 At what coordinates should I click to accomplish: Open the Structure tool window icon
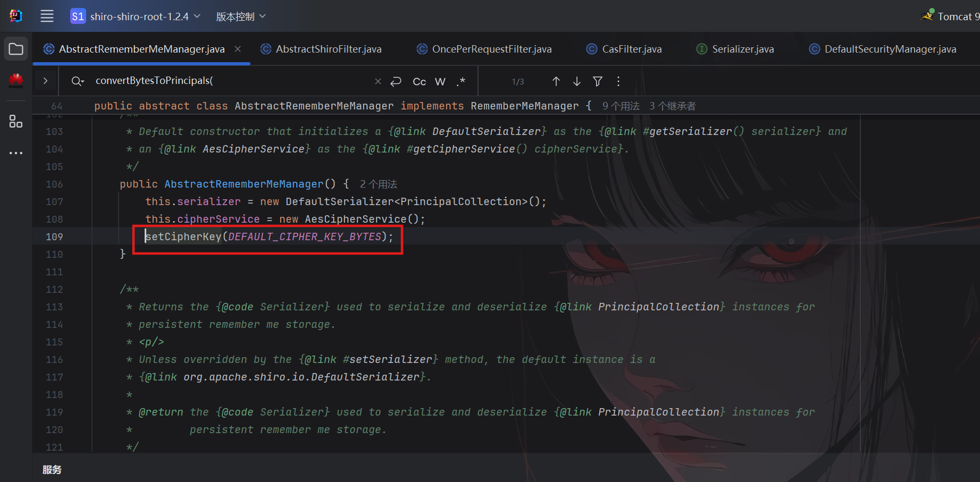(x=16, y=122)
